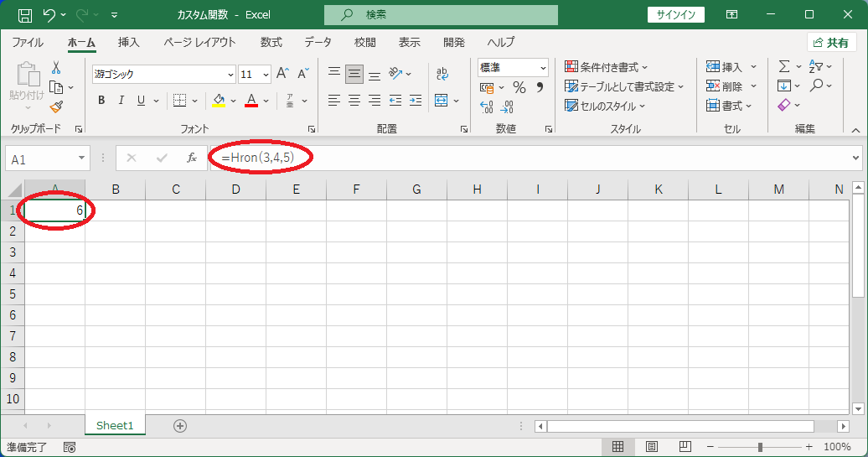Decrease font size with small A

click(302, 73)
